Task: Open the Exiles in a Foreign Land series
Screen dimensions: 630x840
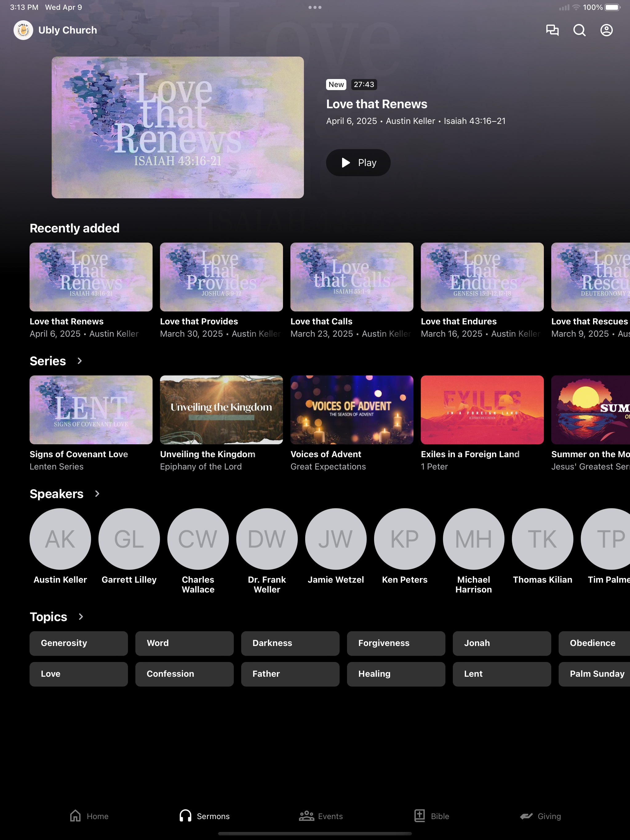Action: pos(482,410)
